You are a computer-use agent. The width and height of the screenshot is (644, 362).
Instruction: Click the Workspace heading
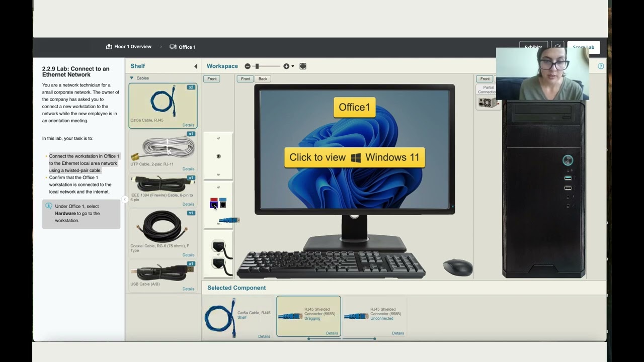(x=222, y=66)
